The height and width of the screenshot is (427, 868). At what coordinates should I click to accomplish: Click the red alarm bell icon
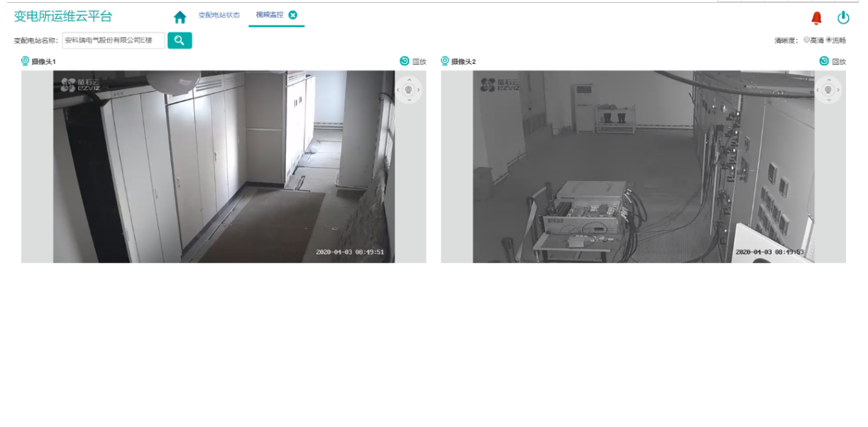click(816, 18)
